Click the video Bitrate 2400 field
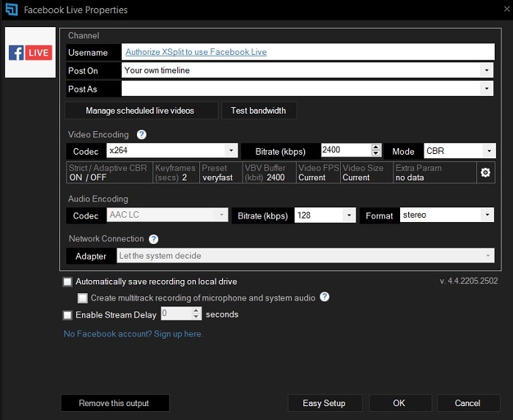Image resolution: width=513 pixels, height=420 pixels. point(346,150)
